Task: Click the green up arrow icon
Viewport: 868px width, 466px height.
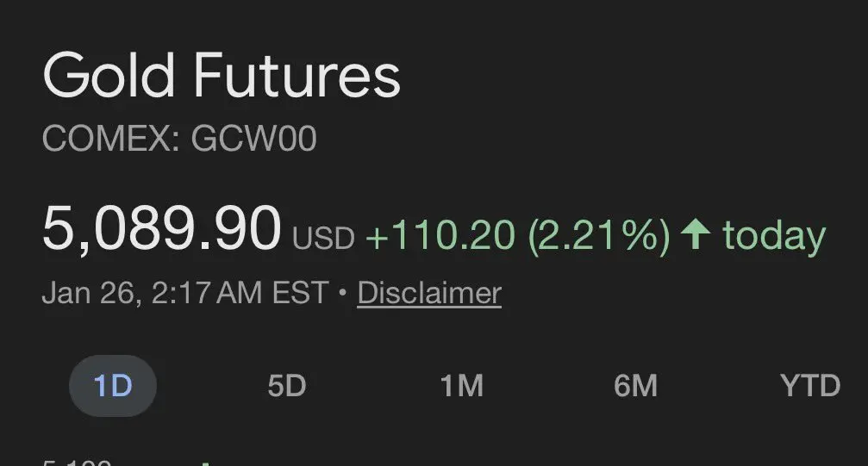Action: [x=696, y=234]
